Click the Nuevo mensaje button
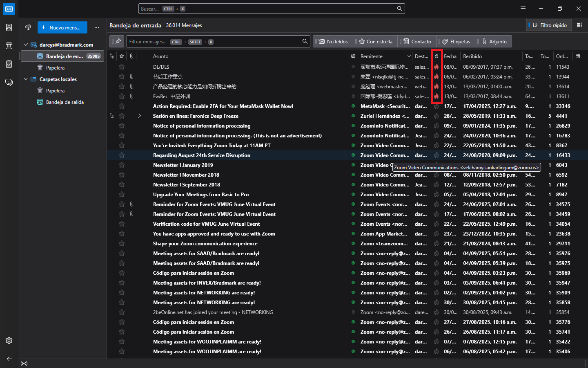The image size is (588, 368). click(x=62, y=27)
